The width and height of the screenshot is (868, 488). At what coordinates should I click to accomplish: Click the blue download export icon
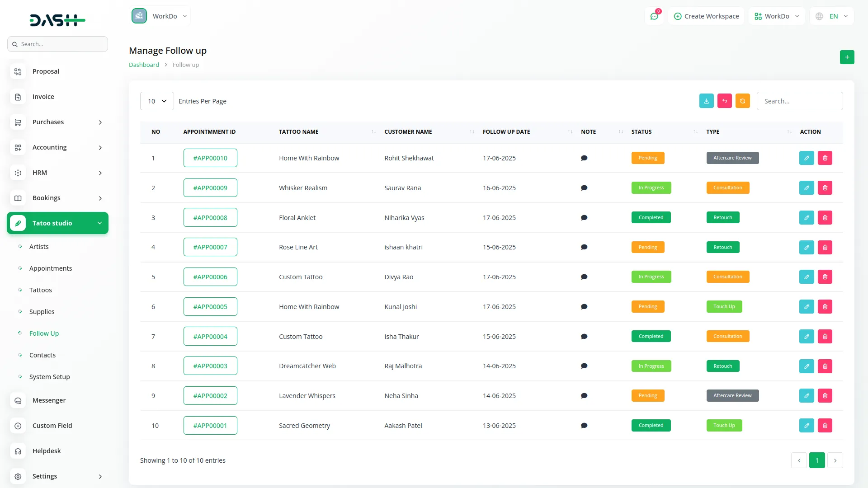click(x=706, y=101)
